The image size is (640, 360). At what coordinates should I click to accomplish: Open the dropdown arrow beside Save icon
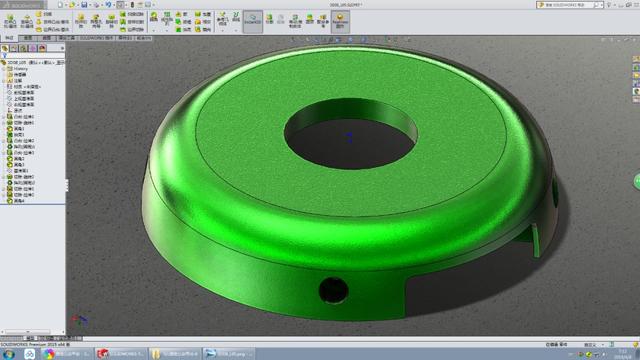click(x=90, y=4)
